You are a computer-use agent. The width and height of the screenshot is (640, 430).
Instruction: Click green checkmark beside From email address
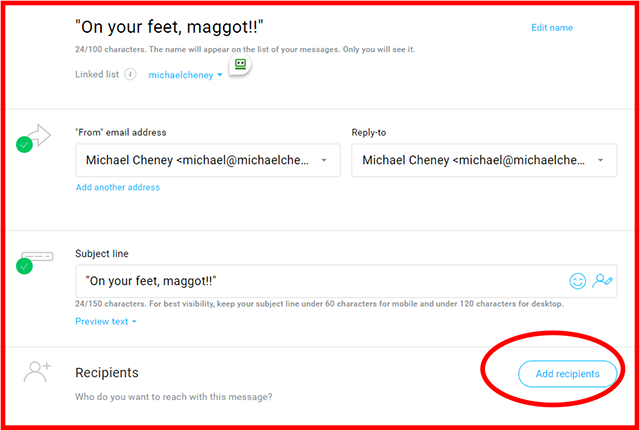click(24, 145)
